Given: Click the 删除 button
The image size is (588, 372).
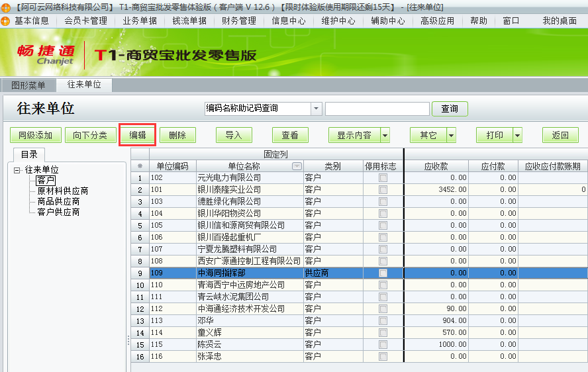Looking at the screenshot, I should [x=177, y=136].
